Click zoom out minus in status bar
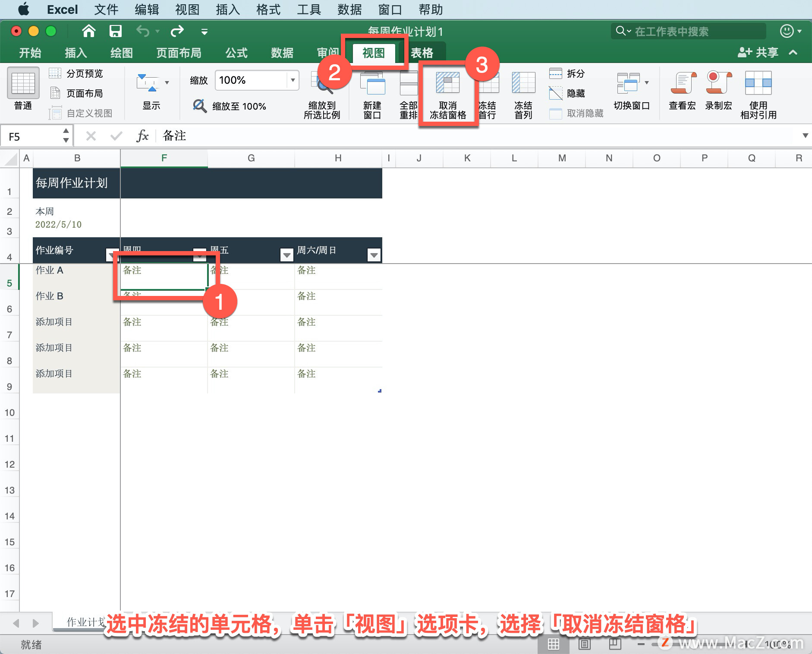The width and height of the screenshot is (812, 654). pos(641,645)
